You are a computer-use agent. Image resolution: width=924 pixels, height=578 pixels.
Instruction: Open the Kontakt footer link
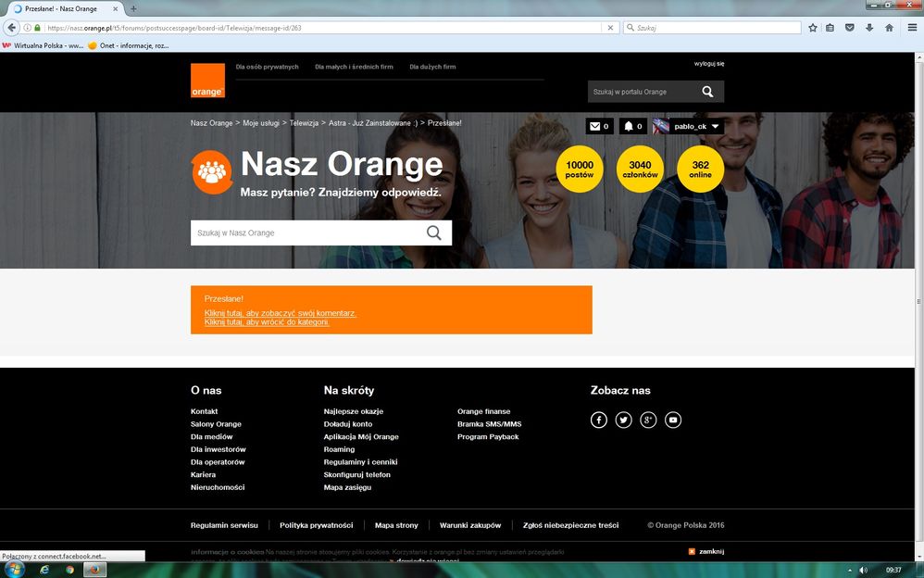(x=204, y=411)
